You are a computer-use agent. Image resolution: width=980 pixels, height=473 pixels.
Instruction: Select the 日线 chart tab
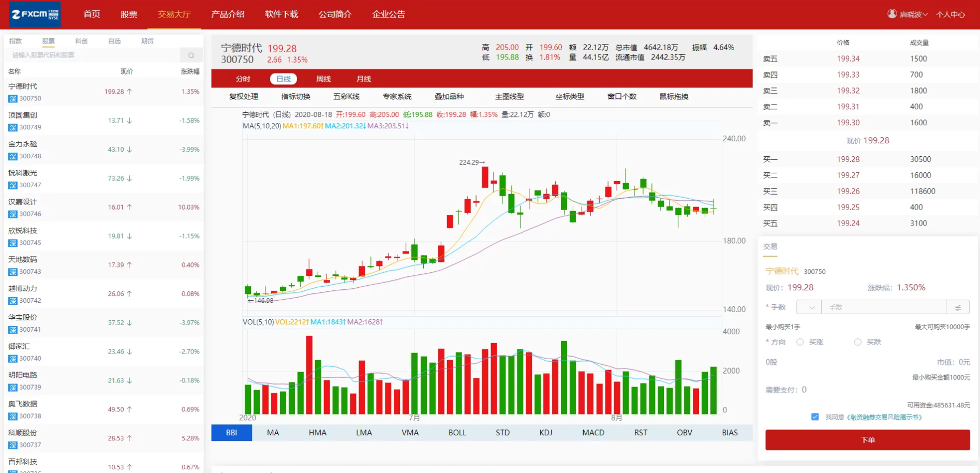(x=284, y=79)
